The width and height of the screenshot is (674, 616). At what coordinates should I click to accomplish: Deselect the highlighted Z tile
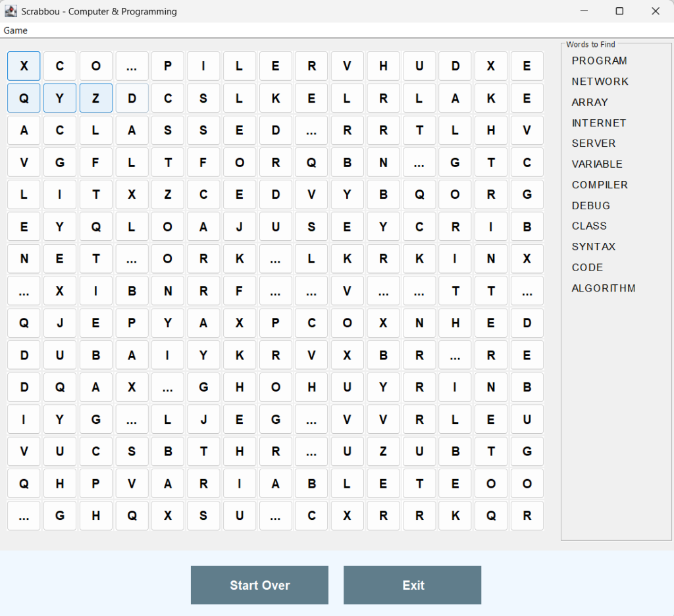tap(96, 98)
